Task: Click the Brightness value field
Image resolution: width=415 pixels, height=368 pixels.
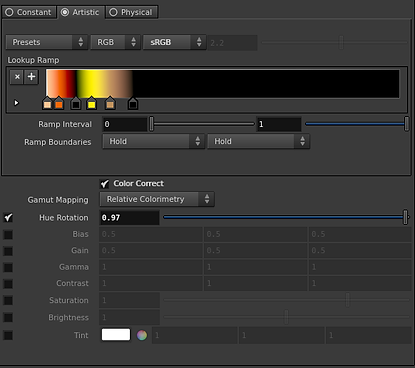Action: pos(129,317)
